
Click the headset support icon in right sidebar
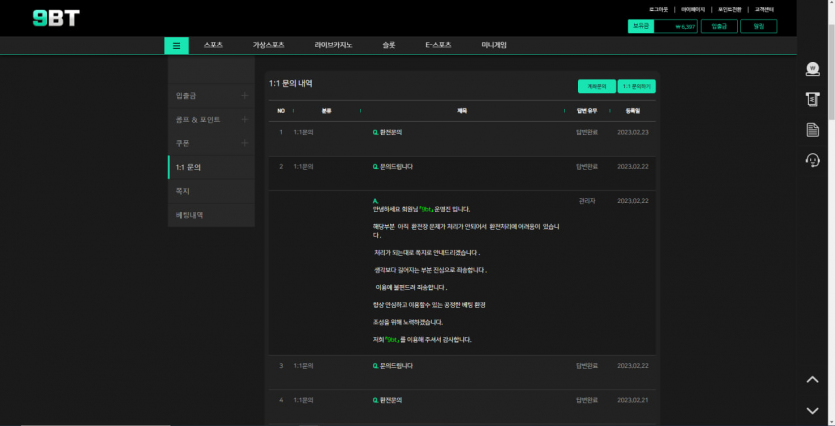pyautogui.click(x=812, y=160)
